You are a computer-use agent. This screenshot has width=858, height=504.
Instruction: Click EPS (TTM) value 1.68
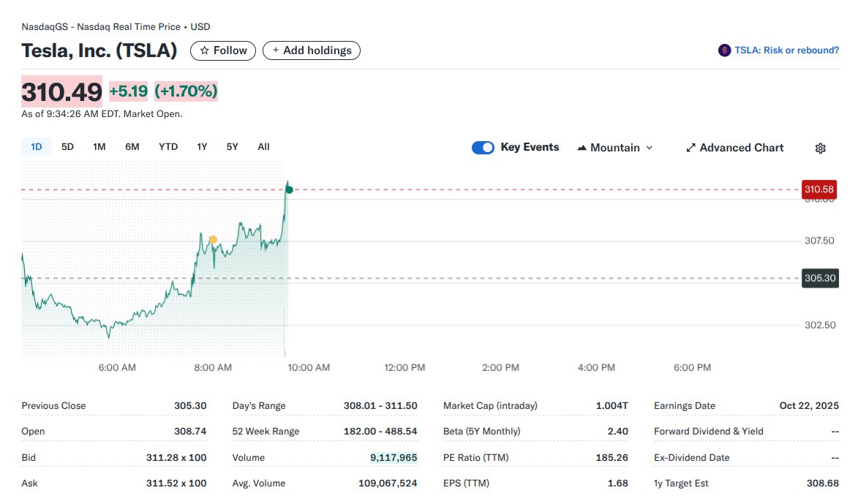pyautogui.click(x=618, y=484)
